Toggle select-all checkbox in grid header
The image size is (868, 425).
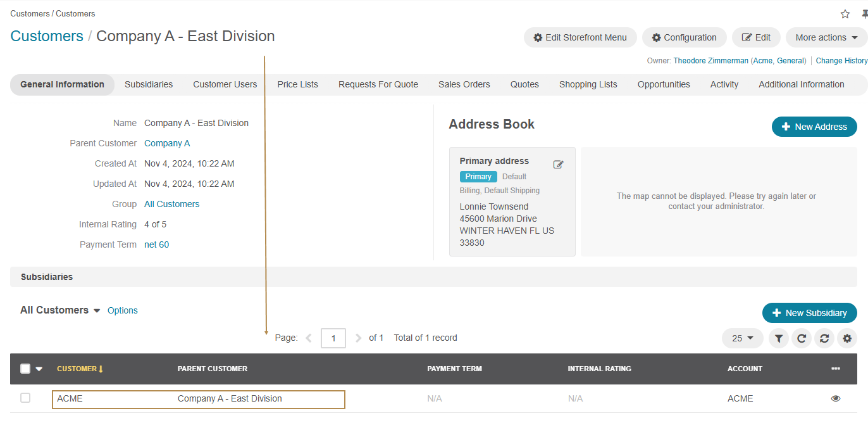25,369
